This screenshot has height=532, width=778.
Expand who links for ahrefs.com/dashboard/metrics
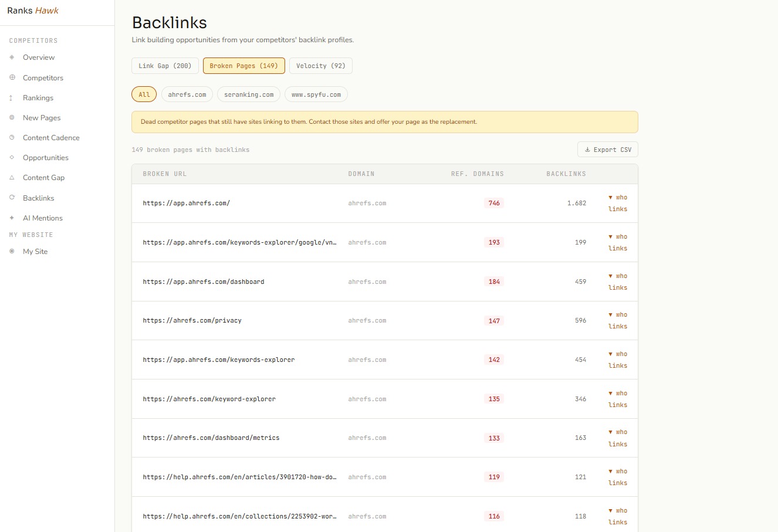pos(618,438)
